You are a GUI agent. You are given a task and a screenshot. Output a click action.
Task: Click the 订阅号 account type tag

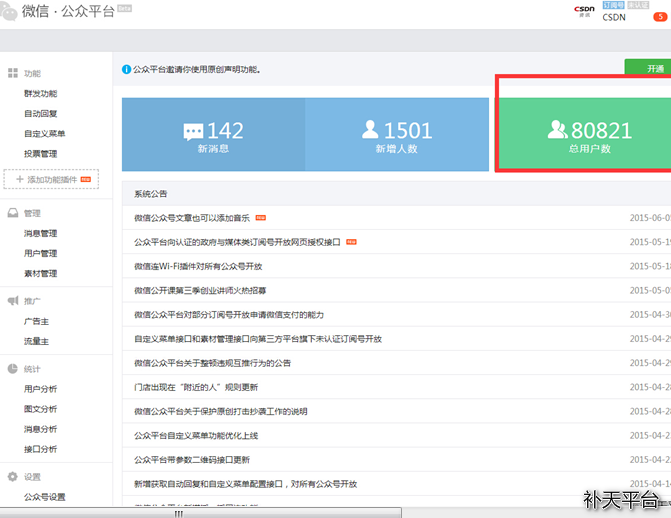[x=613, y=5]
